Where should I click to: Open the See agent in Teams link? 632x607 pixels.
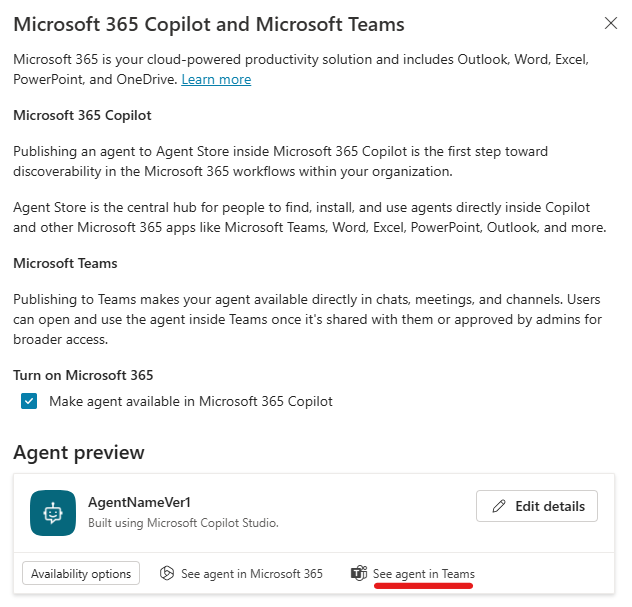(423, 574)
